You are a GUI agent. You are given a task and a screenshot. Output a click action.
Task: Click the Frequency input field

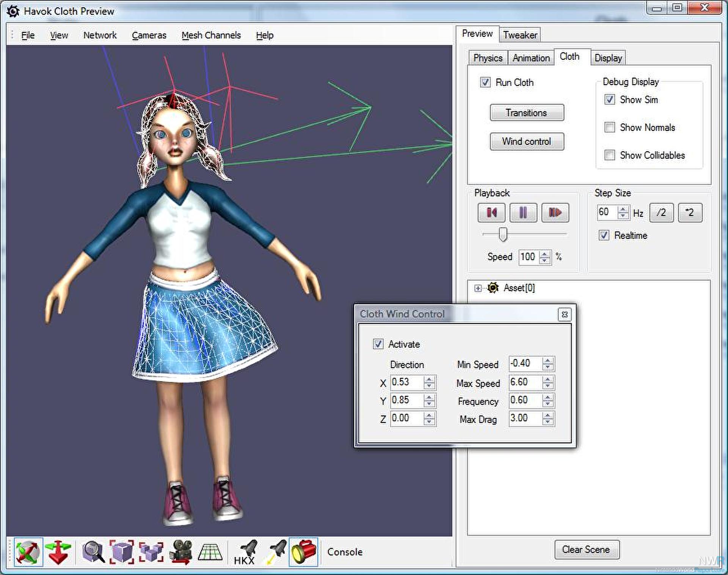pos(525,400)
